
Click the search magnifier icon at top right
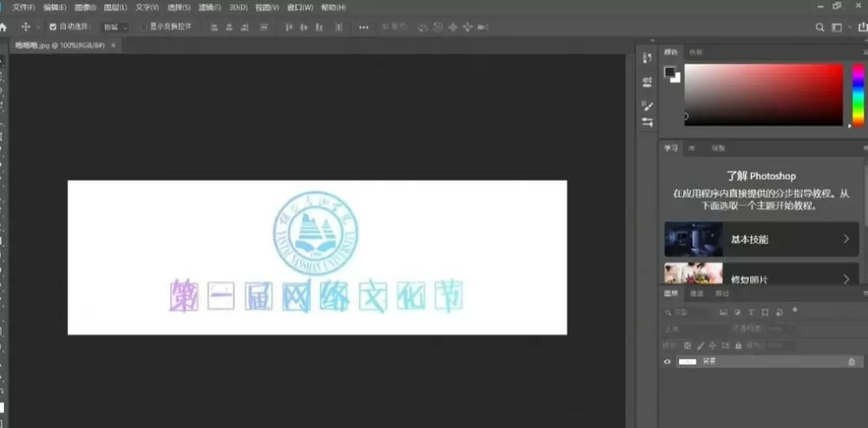(820, 27)
